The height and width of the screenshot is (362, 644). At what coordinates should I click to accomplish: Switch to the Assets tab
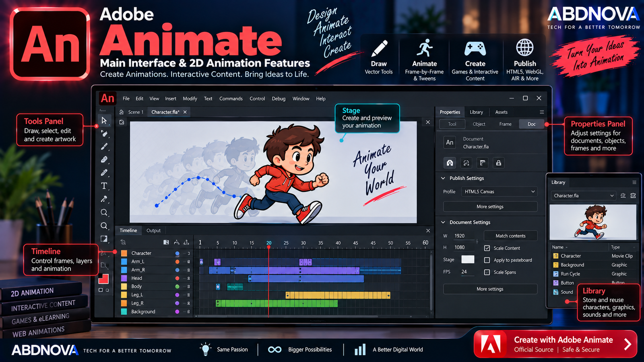(x=501, y=112)
